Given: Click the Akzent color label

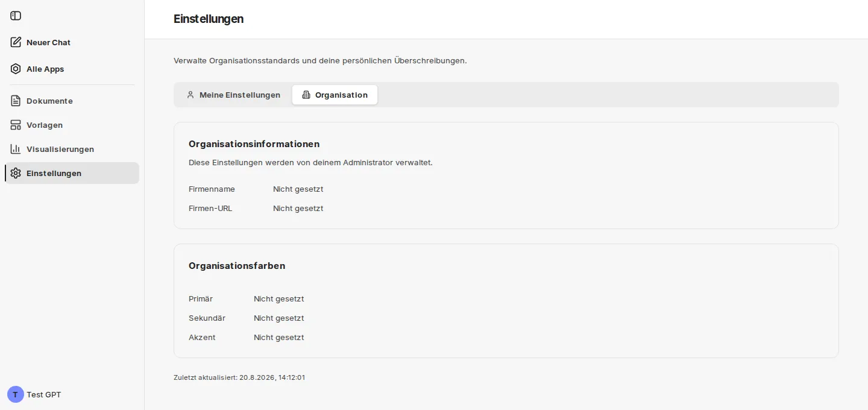Looking at the screenshot, I should 202,337.
